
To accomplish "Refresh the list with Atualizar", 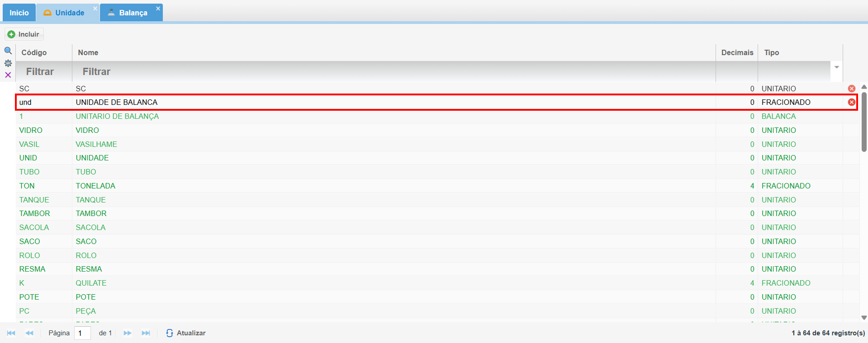I will pyautogui.click(x=186, y=333).
